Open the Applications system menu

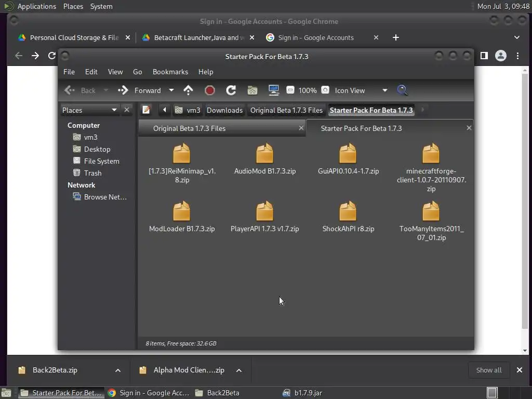click(x=37, y=6)
